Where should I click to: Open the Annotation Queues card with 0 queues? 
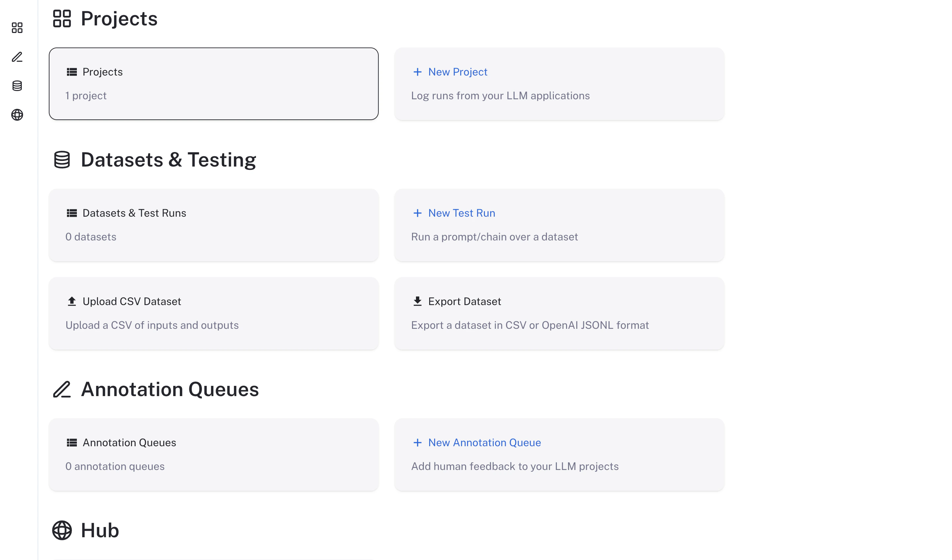[214, 455]
